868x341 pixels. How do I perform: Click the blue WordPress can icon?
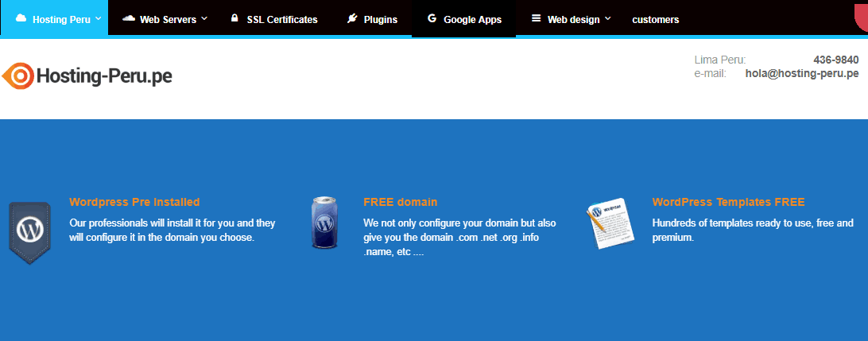(324, 223)
